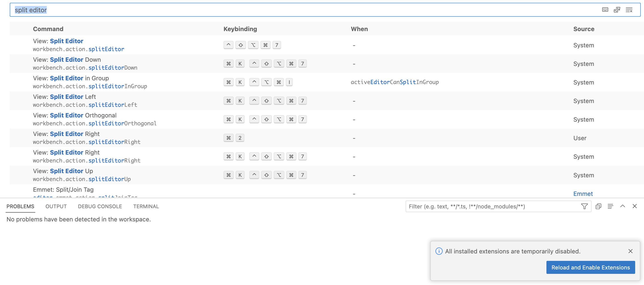Viewport: 644px width, 285px height.
Task: Open the problems filter funnel options
Action: point(584,206)
